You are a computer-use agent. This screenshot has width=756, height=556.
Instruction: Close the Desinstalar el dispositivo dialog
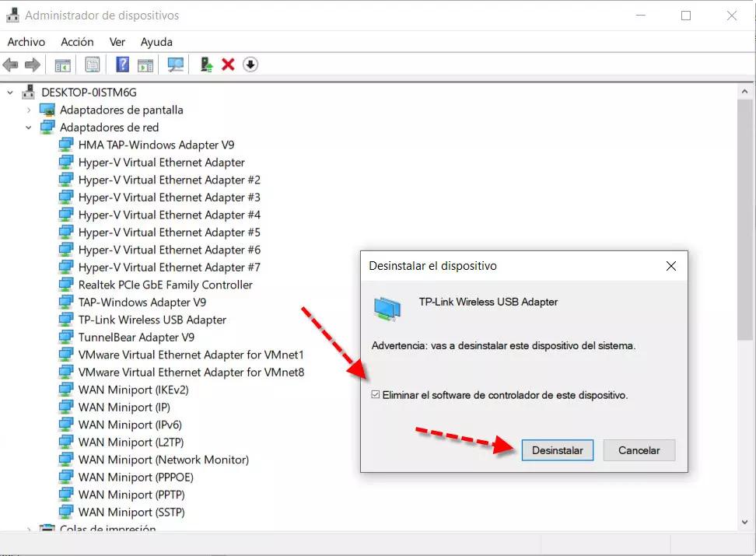670,266
